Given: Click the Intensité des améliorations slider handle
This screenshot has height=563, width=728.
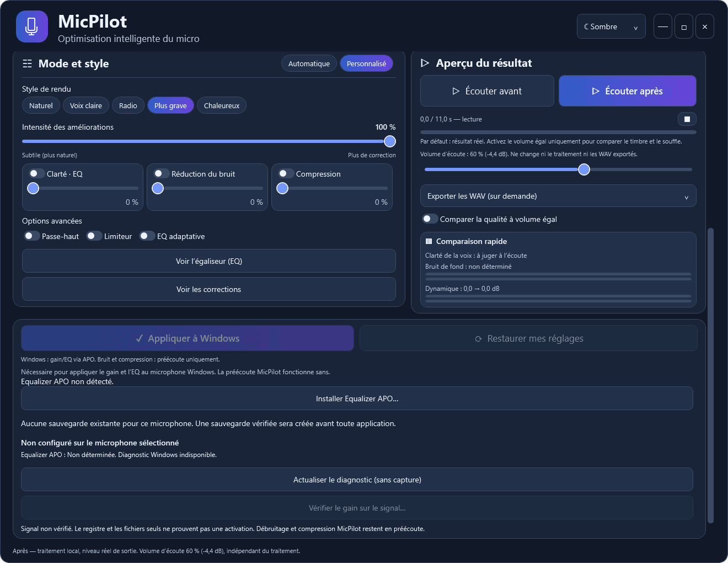Looking at the screenshot, I should (x=390, y=141).
